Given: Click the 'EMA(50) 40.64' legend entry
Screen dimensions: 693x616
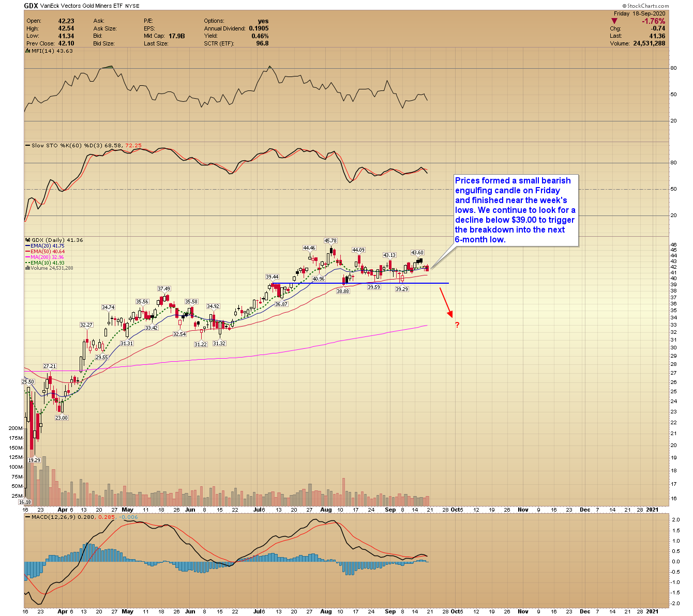Looking at the screenshot, I should 48,252.
